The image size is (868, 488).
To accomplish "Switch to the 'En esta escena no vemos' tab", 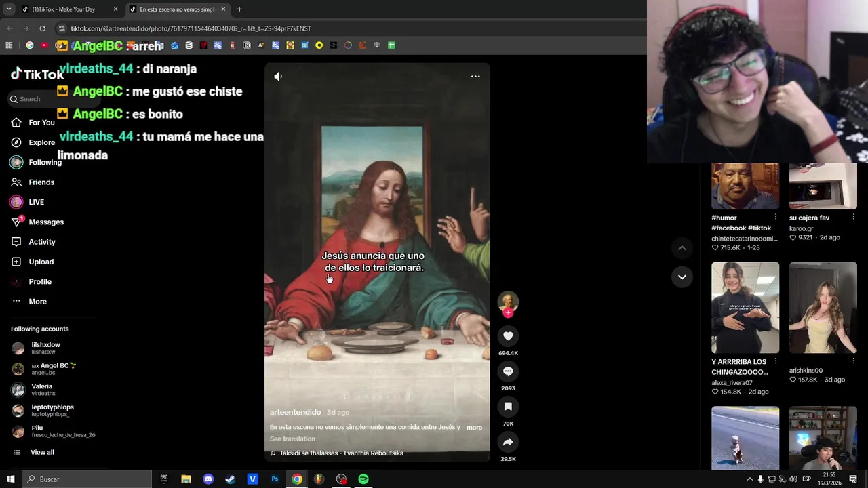I will coord(178,9).
